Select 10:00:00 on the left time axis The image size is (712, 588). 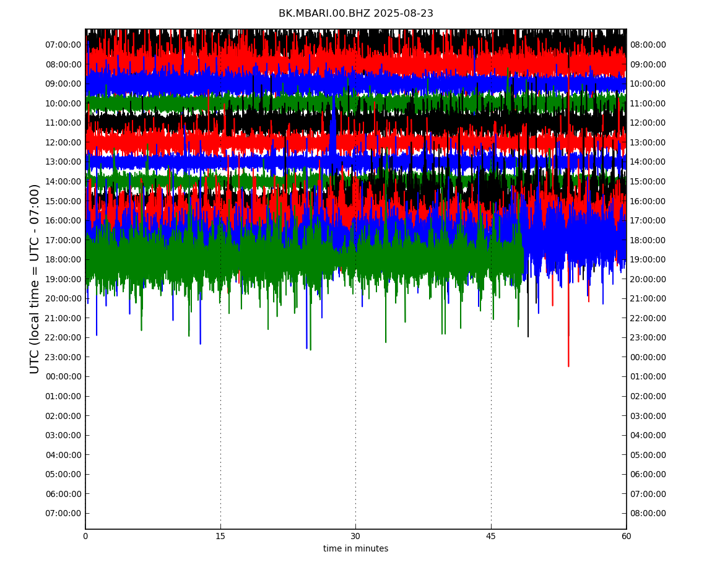64,103
